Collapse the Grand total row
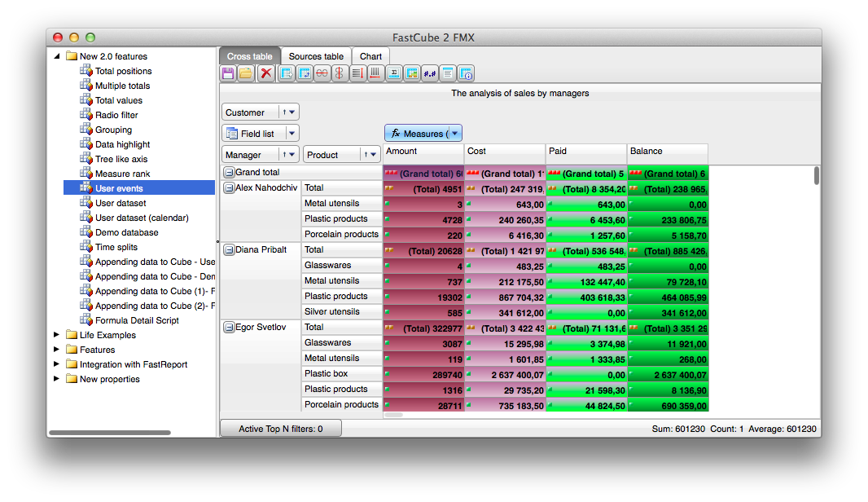 [x=229, y=172]
